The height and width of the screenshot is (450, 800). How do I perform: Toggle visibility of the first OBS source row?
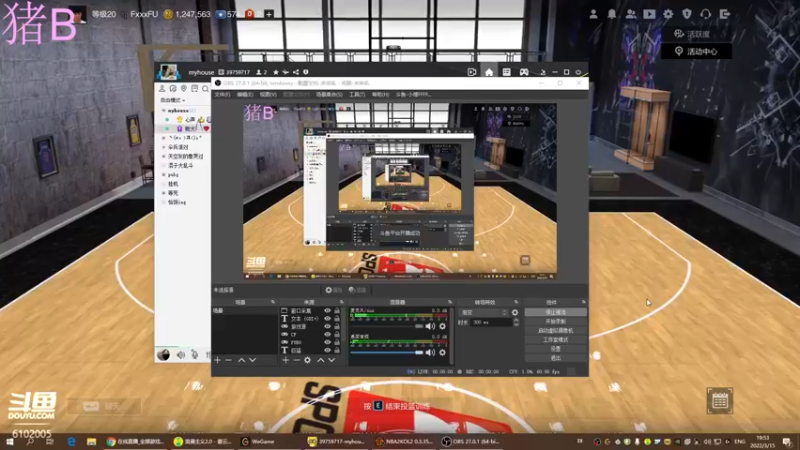point(328,311)
